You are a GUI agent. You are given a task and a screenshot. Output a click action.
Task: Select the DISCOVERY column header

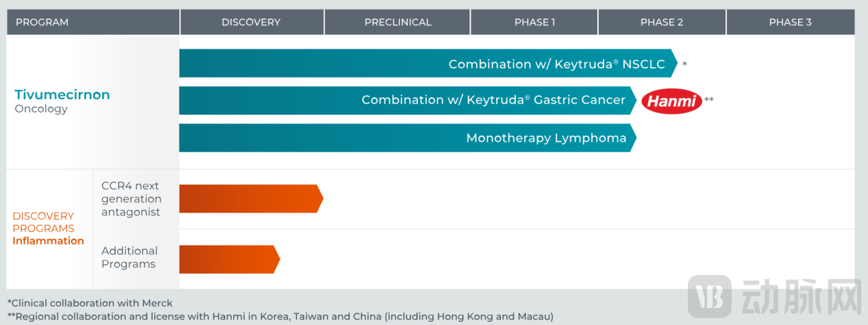click(251, 22)
